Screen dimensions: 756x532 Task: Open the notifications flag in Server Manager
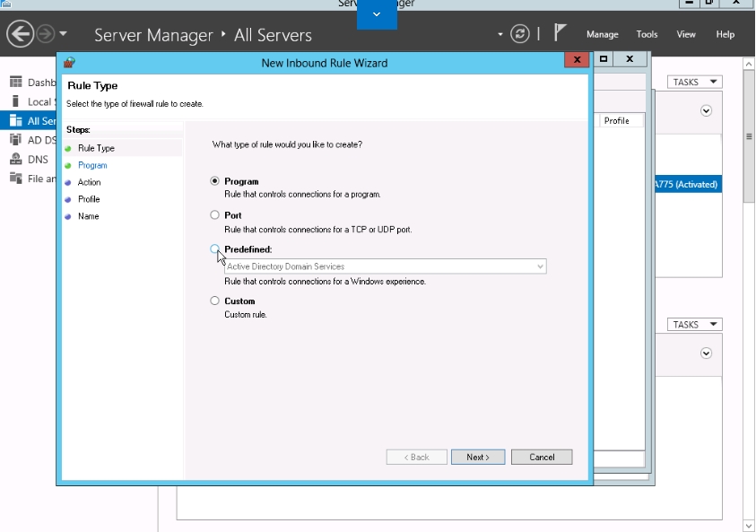pos(560,33)
